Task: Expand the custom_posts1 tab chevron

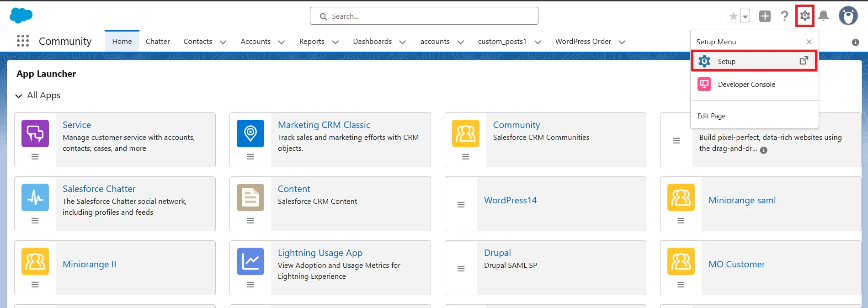Action: point(538,42)
